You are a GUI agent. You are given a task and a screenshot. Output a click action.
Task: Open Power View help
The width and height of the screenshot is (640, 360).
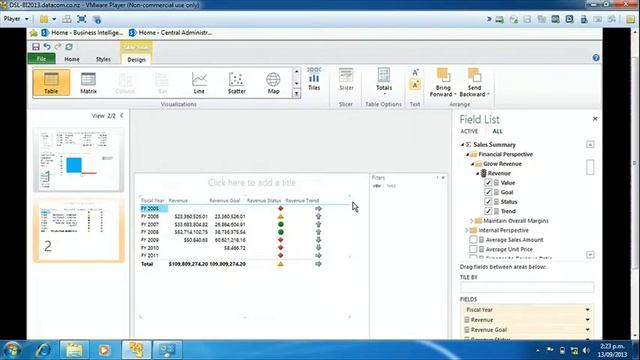click(596, 58)
